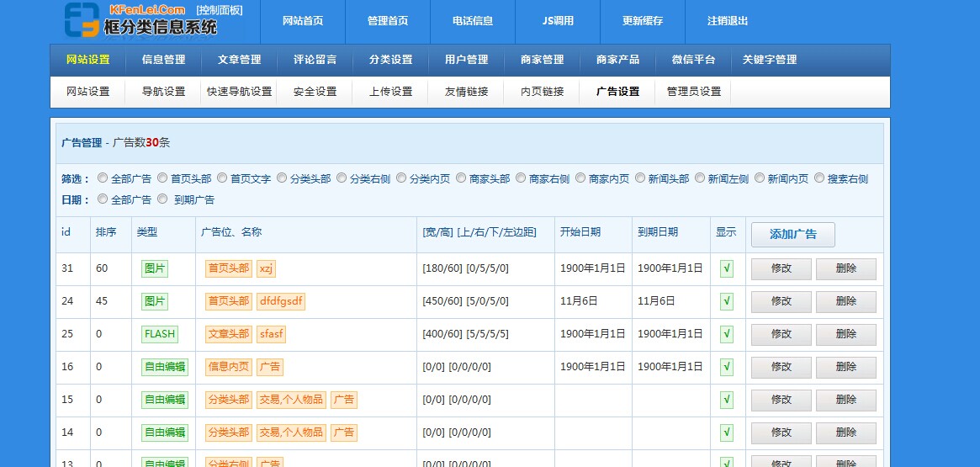Toggle display checkmark for ad id 31

[x=727, y=269]
